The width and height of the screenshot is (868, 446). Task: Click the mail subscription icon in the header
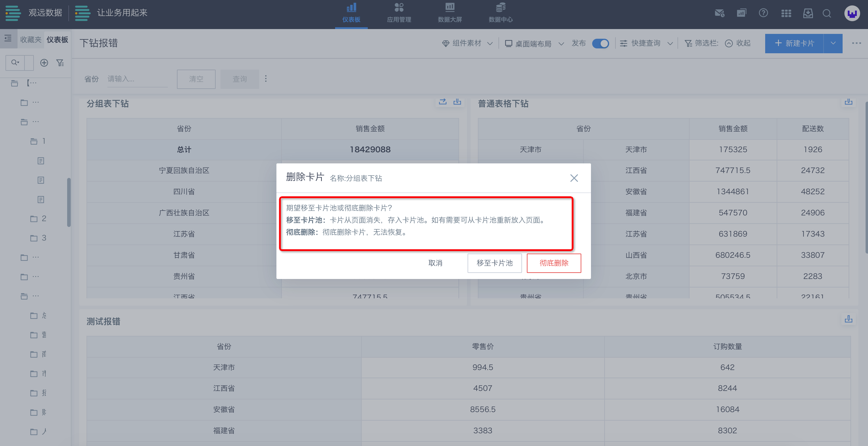(720, 14)
